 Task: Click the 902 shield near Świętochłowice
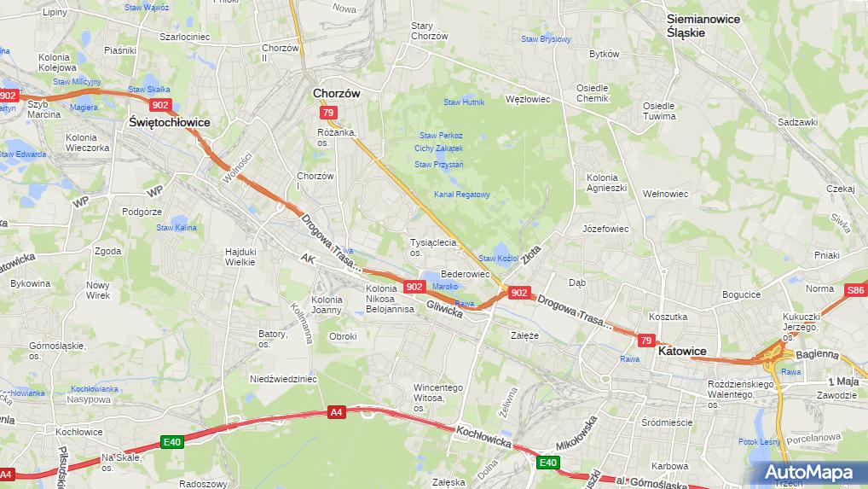tap(160, 105)
